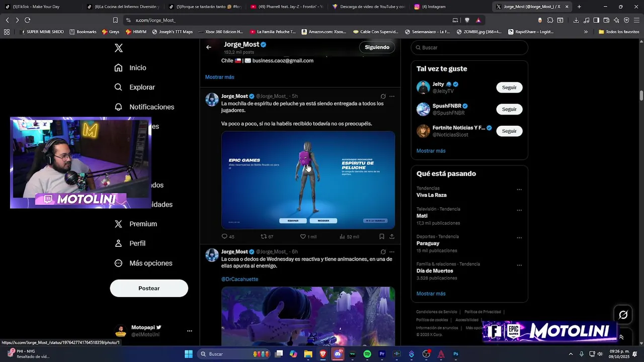Follow Fortnite Noticias Y F... account

tap(509, 131)
